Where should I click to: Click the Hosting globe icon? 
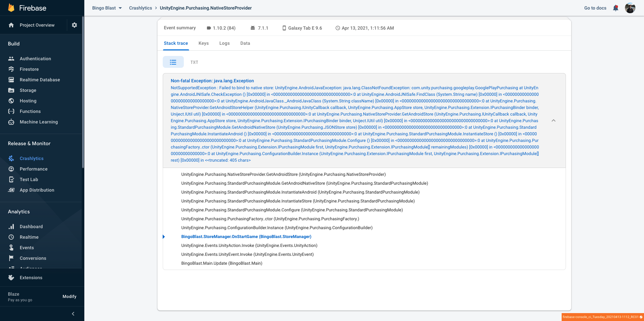point(11,101)
